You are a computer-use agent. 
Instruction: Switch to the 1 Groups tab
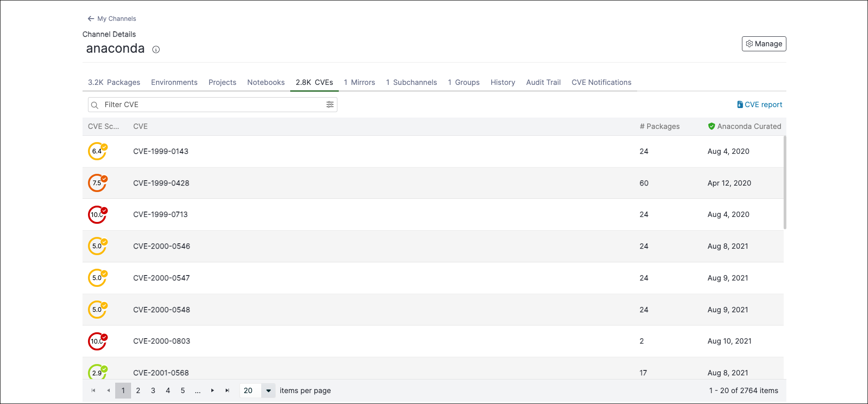tap(463, 82)
